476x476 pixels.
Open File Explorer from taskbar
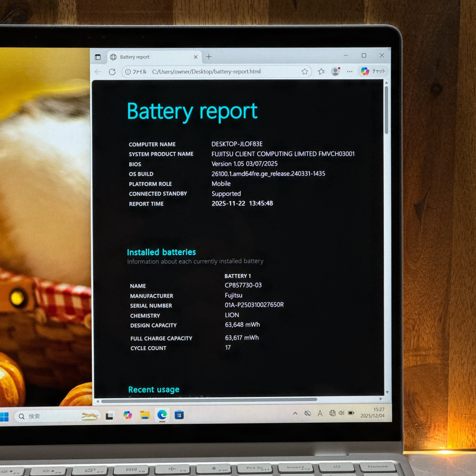tap(145, 415)
